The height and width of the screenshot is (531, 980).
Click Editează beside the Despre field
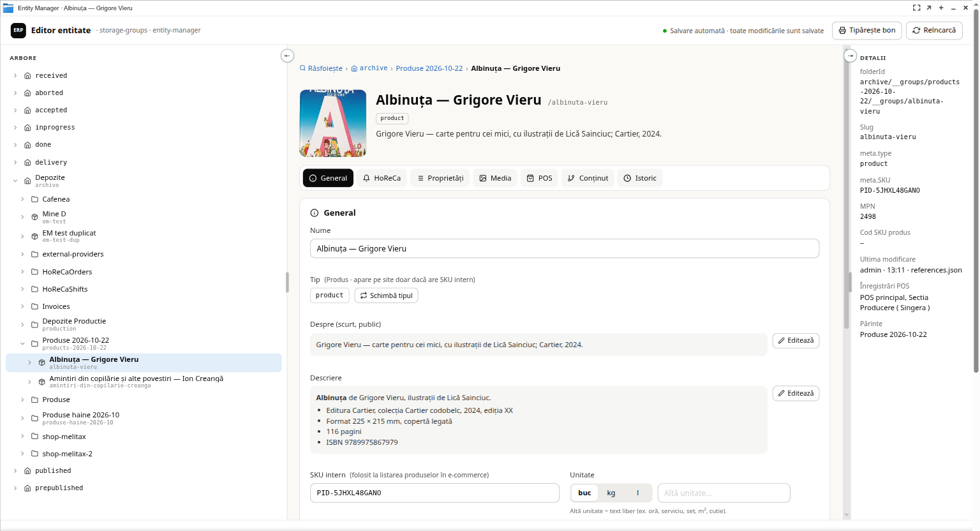[796, 341]
